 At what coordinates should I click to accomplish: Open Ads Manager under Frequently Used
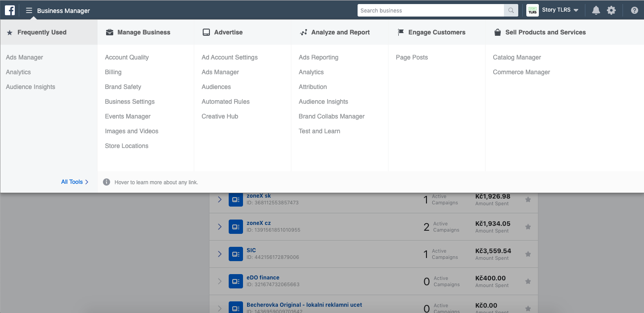tap(25, 57)
